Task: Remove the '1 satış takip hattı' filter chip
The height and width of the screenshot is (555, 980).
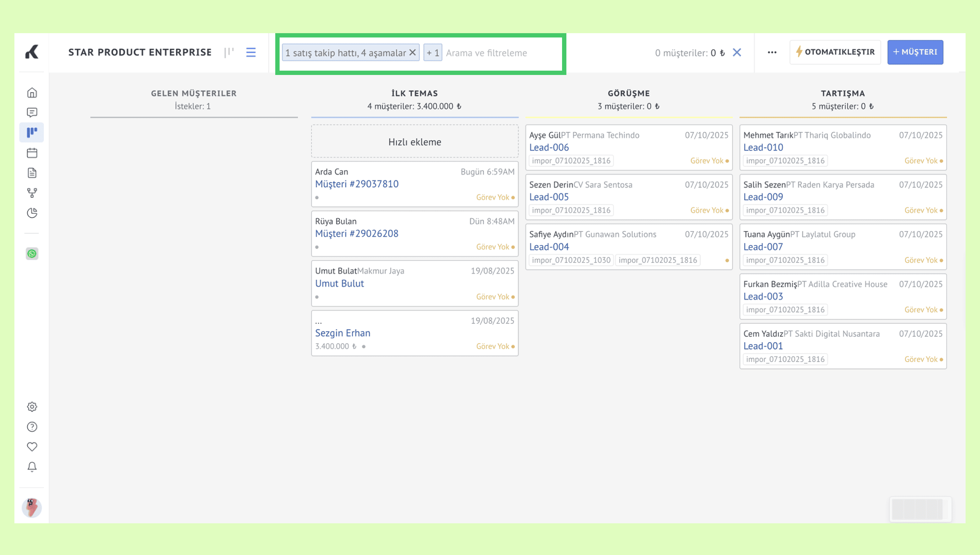Action: pyautogui.click(x=412, y=53)
